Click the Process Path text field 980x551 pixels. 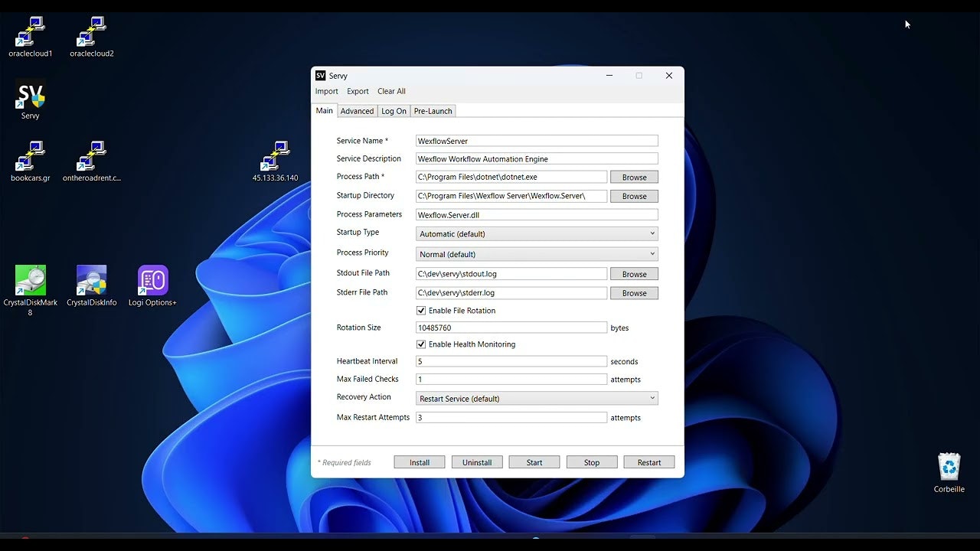[x=511, y=177]
